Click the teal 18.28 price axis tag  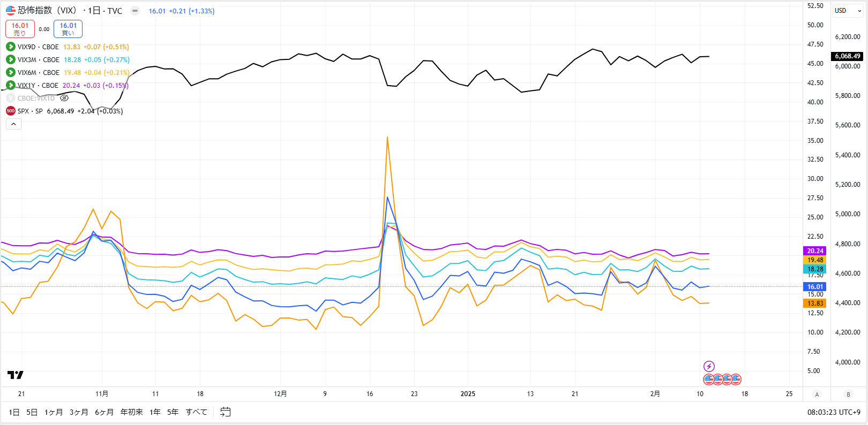click(x=815, y=269)
